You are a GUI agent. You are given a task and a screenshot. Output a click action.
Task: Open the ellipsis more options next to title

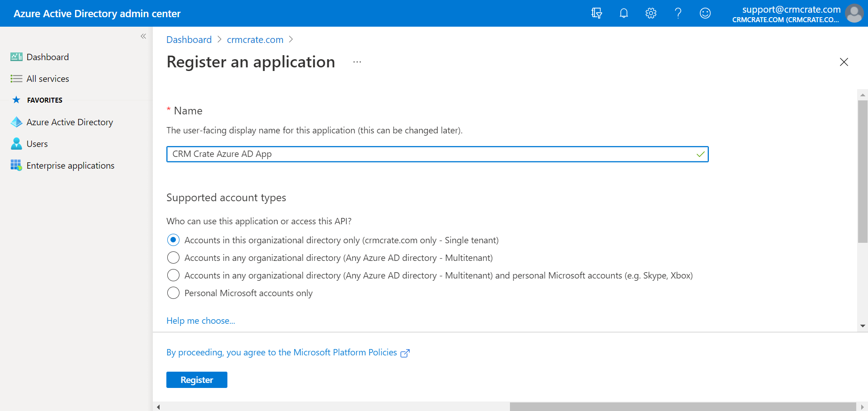357,62
